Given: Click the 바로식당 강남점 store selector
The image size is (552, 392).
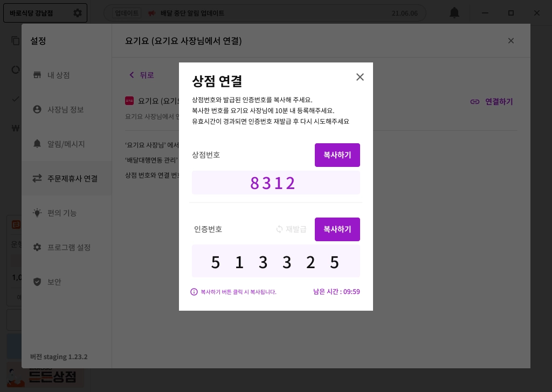Looking at the screenshot, I should point(45,13).
